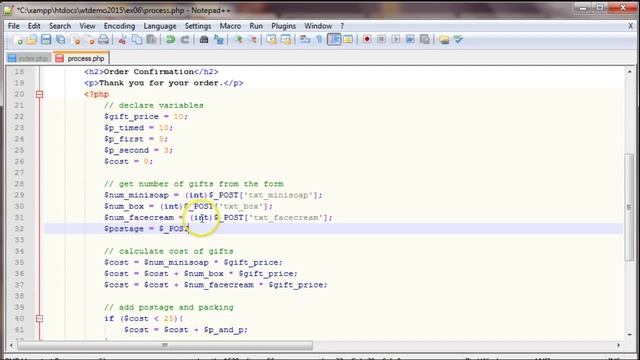Click the Zoom In toolbar icon

click(238, 40)
